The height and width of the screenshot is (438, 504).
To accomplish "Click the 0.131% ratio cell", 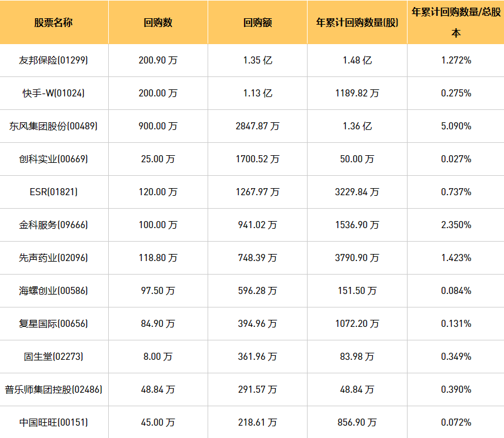I will 456,324.
